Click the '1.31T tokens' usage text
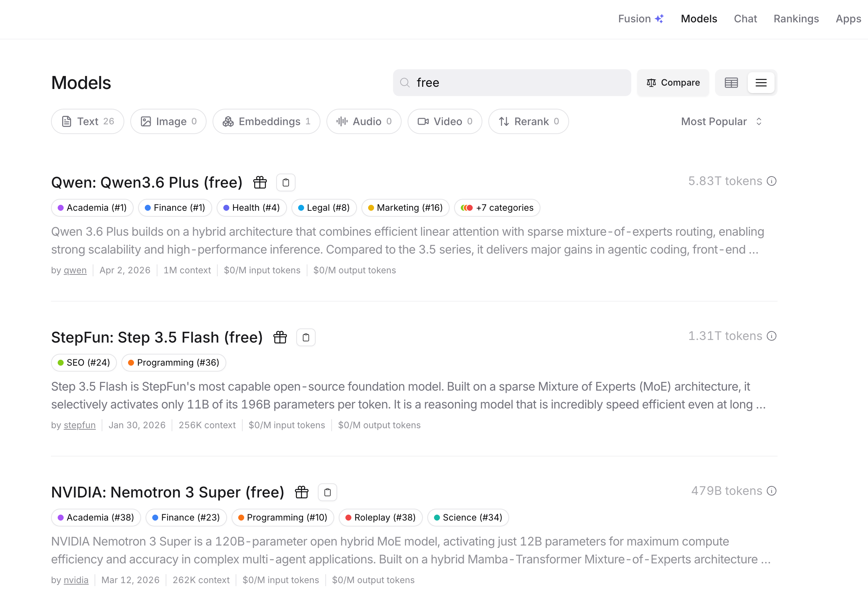This screenshot has width=868, height=601. [x=725, y=336]
